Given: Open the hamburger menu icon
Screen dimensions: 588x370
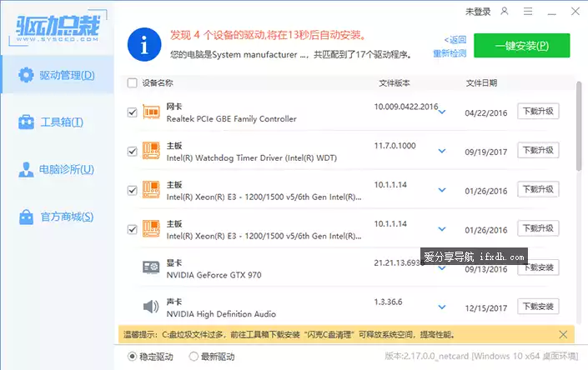Looking at the screenshot, I should 528,12.
